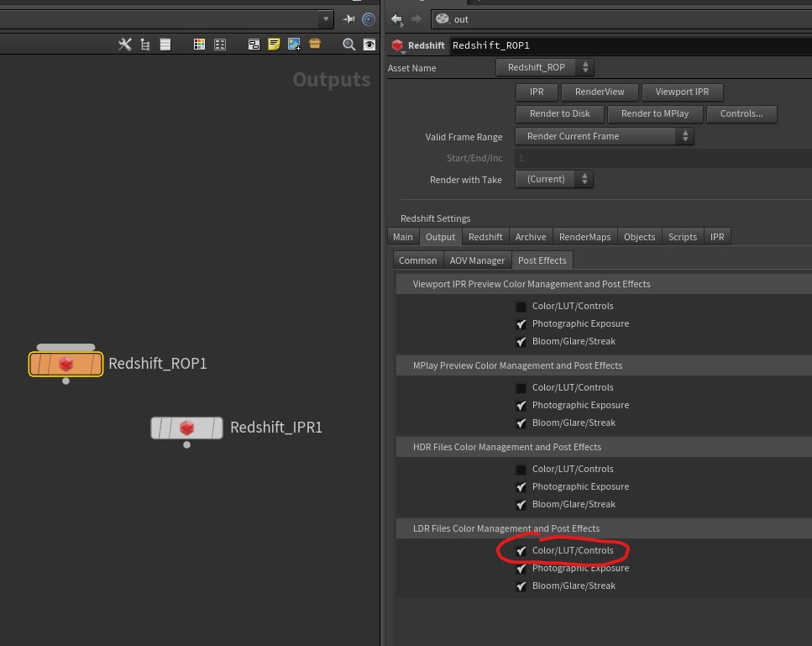Switch to the Archive tab
Image resolution: width=812 pixels, height=646 pixels.
531,237
